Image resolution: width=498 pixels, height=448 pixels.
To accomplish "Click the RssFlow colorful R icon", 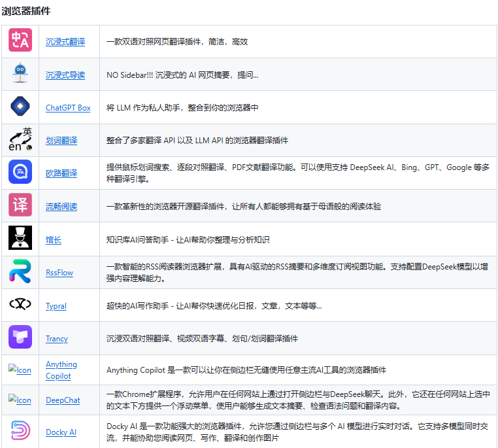I will point(20,271).
